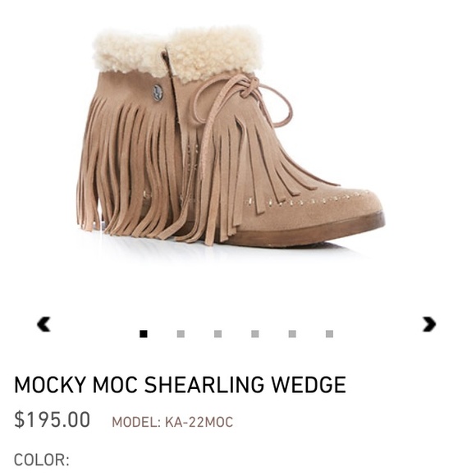
Task: Select the third carousel dot
Action: tap(217, 334)
